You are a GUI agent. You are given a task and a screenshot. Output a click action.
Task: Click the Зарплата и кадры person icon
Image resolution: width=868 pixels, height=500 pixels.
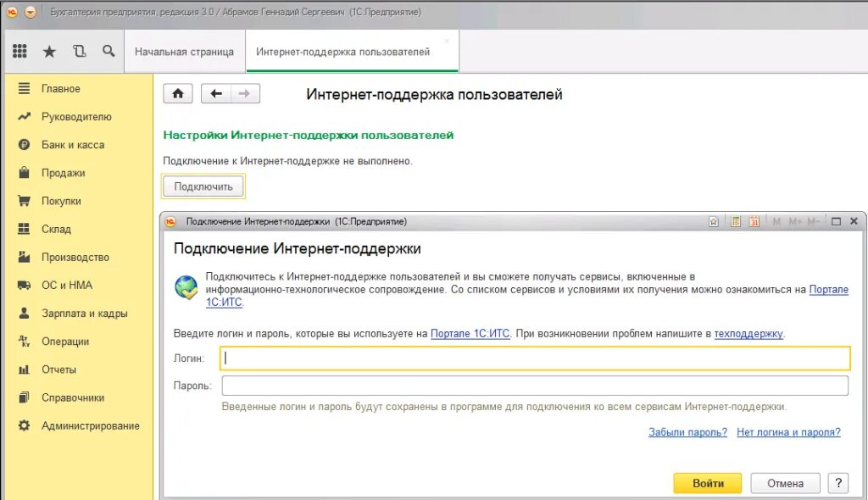coord(24,313)
